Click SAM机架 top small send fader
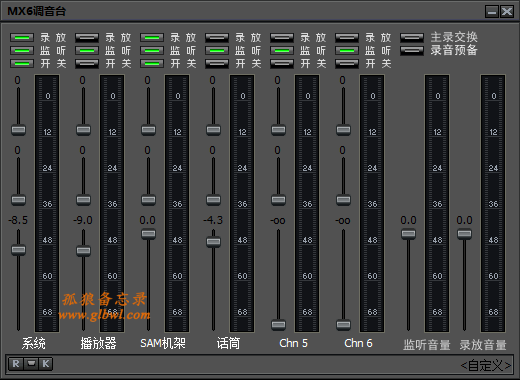Viewport: 520px width, 380px height. click(x=148, y=130)
